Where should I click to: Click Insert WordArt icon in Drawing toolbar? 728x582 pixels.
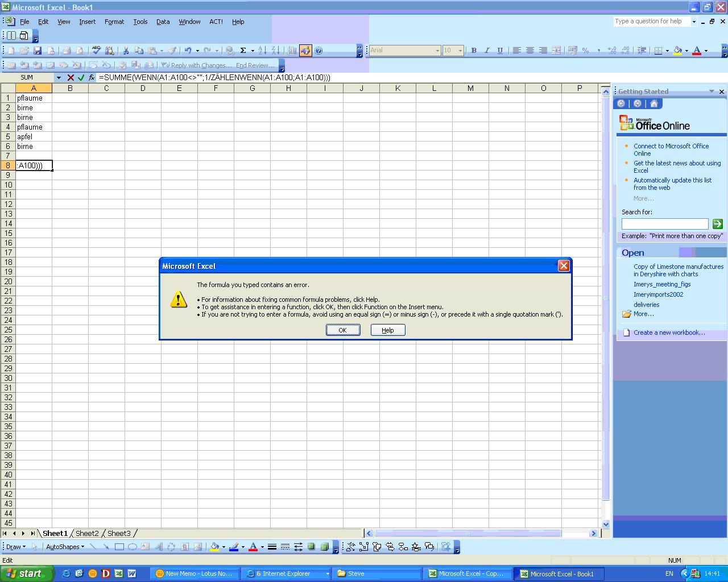coord(158,547)
